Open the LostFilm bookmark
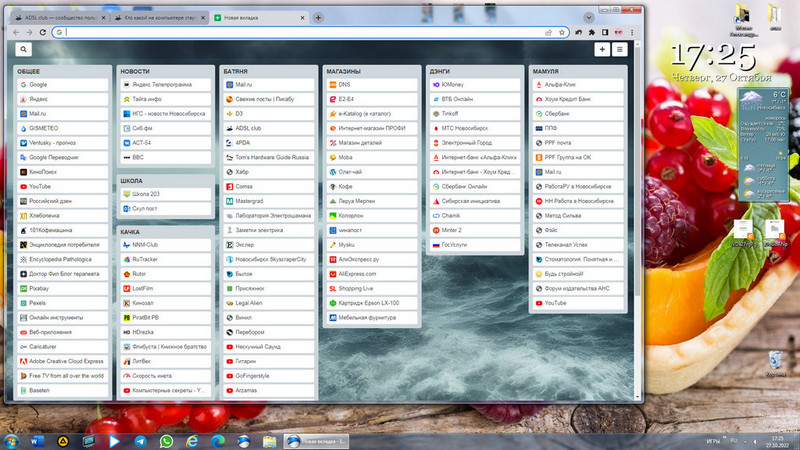The width and height of the screenshot is (800, 450). click(166, 288)
